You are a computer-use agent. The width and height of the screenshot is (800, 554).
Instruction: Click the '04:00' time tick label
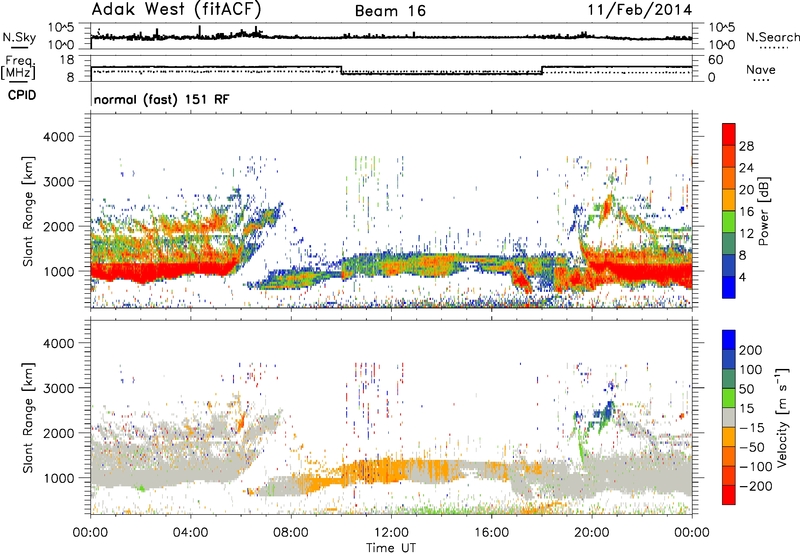click(190, 533)
